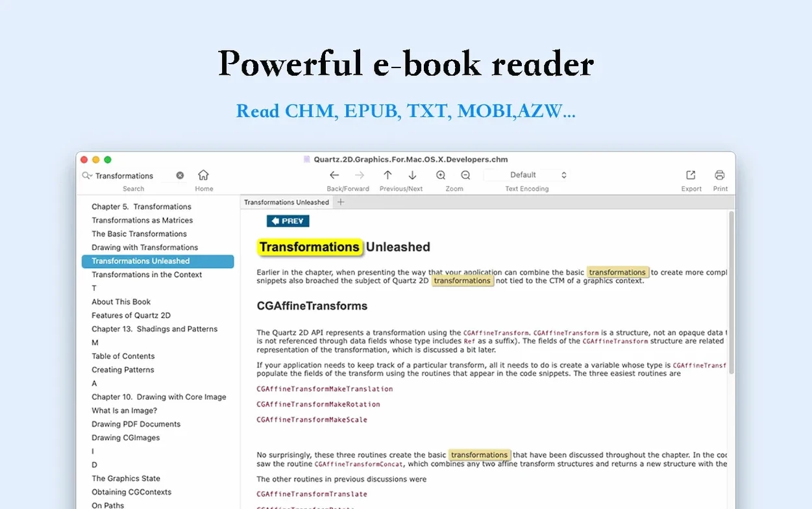This screenshot has width=812, height=509.
Task: Open 'Creating Patterns' entry
Action: (123, 370)
